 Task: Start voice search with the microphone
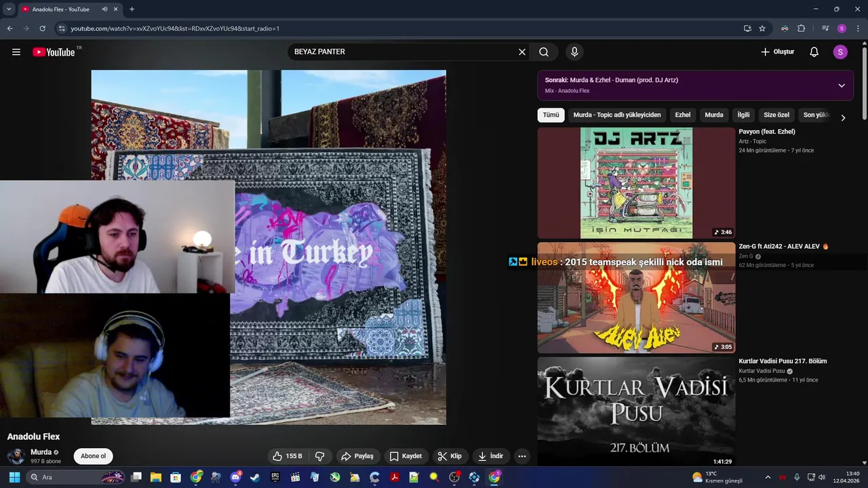pos(574,52)
